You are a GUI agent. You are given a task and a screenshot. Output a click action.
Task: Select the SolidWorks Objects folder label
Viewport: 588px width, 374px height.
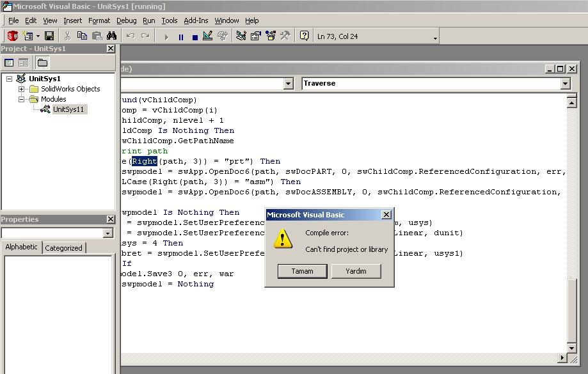click(x=70, y=89)
